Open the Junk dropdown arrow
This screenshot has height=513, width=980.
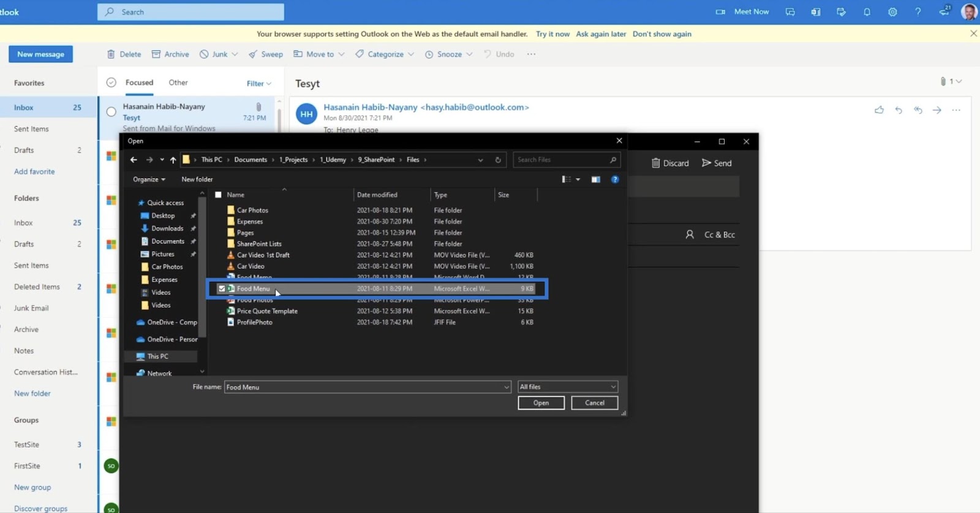pyautogui.click(x=235, y=54)
